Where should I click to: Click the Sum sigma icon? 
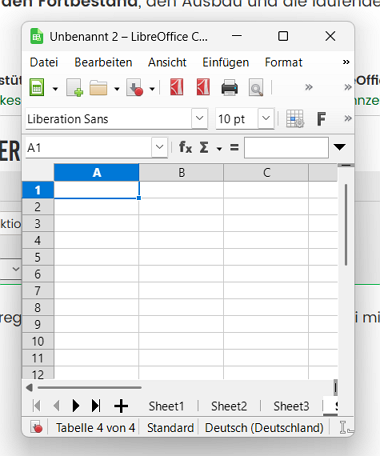point(204,147)
